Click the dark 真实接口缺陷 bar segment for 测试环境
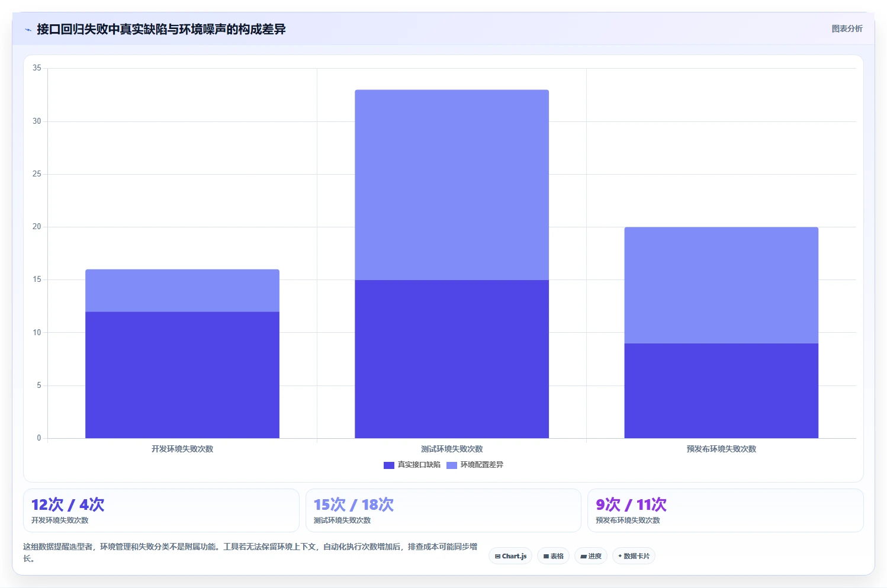This screenshot has height=588, width=887. (452, 359)
